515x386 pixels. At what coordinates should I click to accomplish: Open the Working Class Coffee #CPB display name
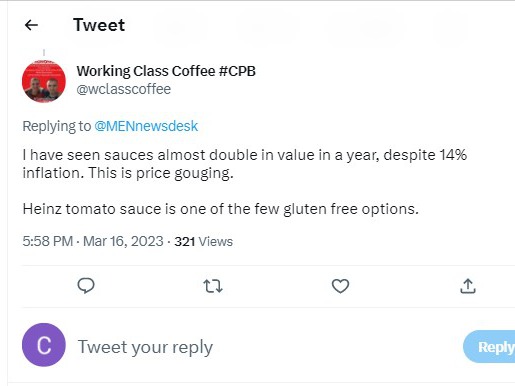click(166, 71)
